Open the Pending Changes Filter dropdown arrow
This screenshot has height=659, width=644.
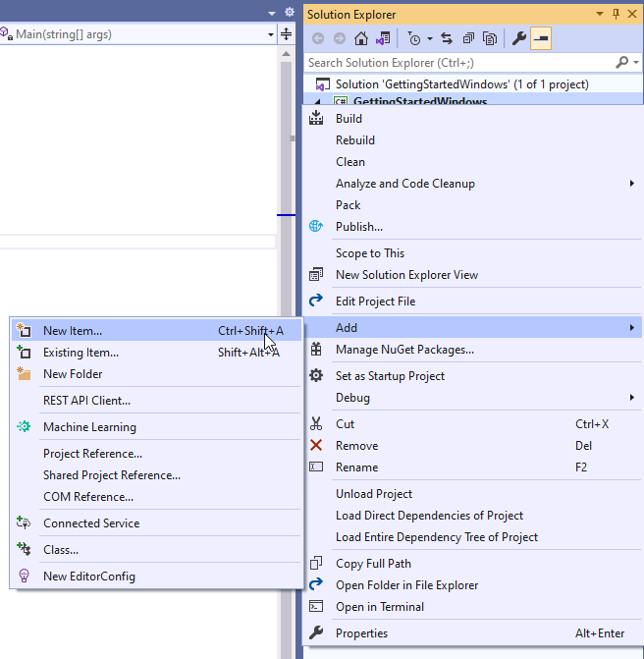tap(430, 38)
